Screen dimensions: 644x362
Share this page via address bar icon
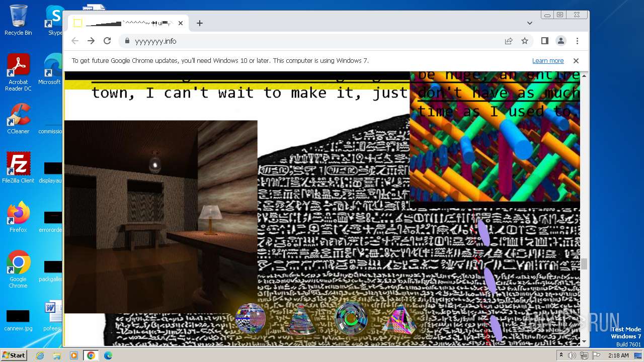[x=509, y=41]
